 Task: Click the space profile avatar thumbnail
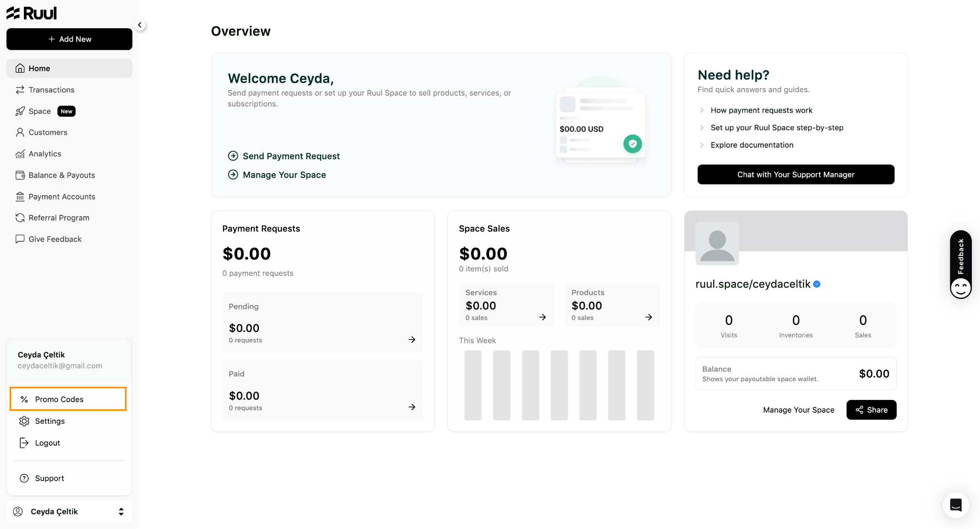[717, 243]
